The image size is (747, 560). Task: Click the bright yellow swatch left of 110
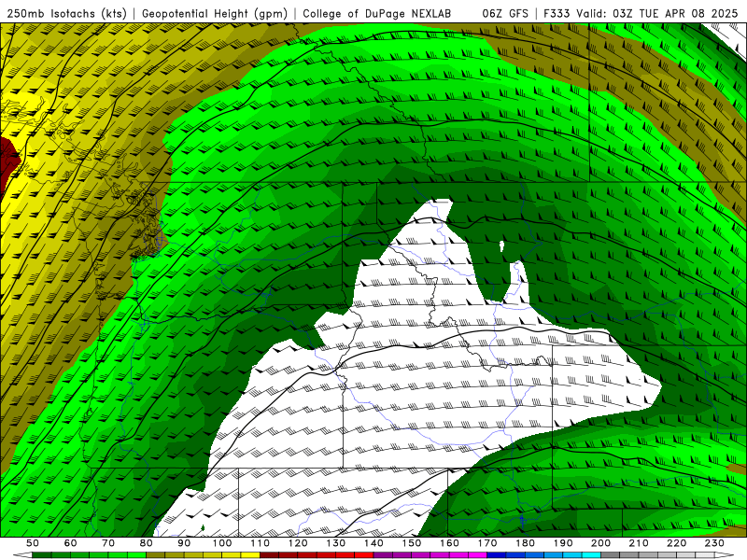coord(250,555)
